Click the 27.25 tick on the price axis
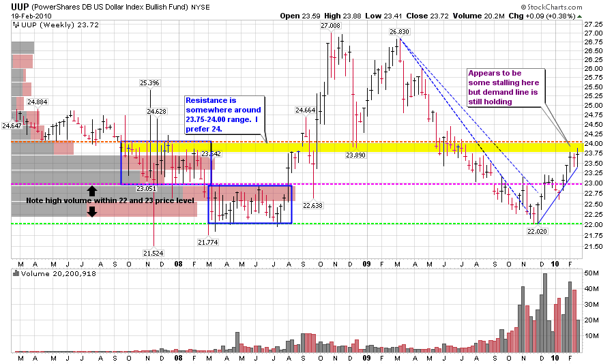This screenshot has width=614, height=364. click(594, 25)
